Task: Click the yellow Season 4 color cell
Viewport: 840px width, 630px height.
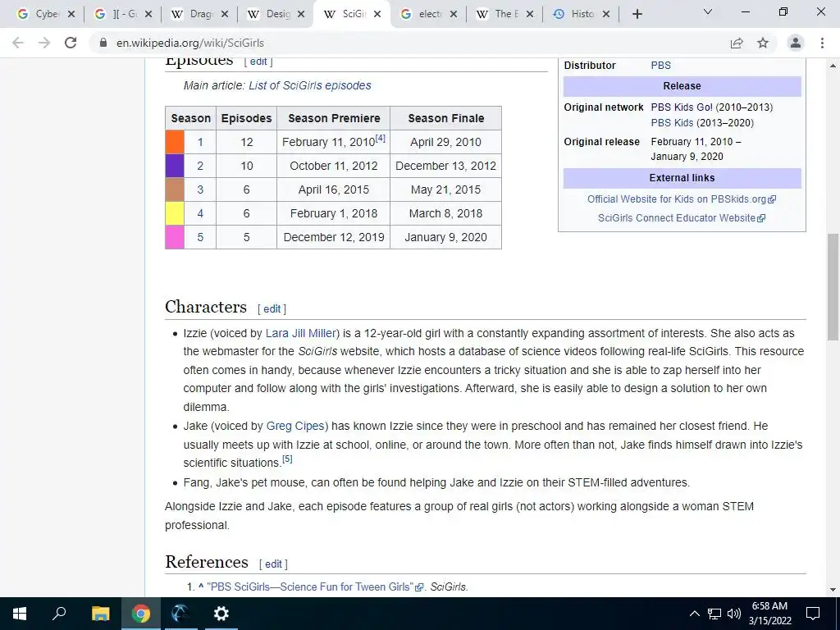Action: [175, 213]
